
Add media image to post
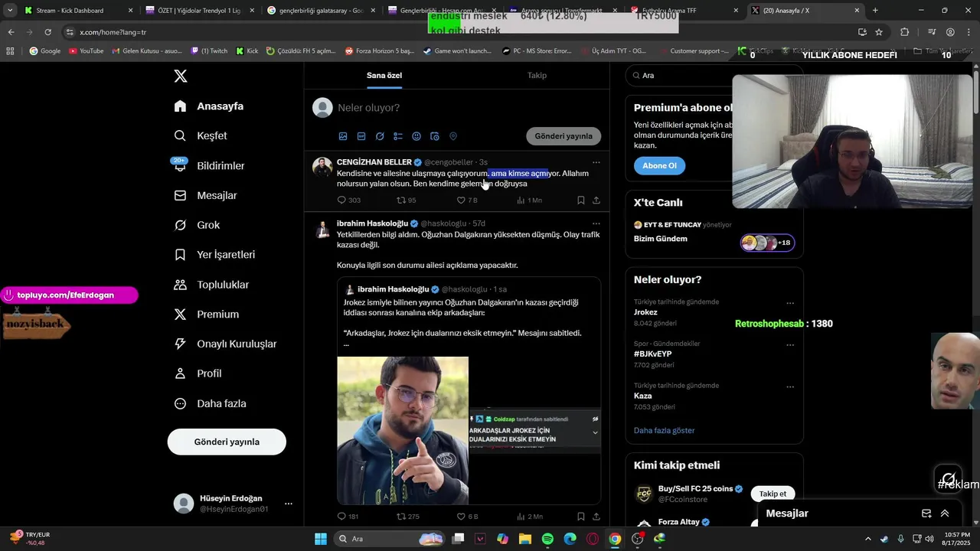(343, 136)
